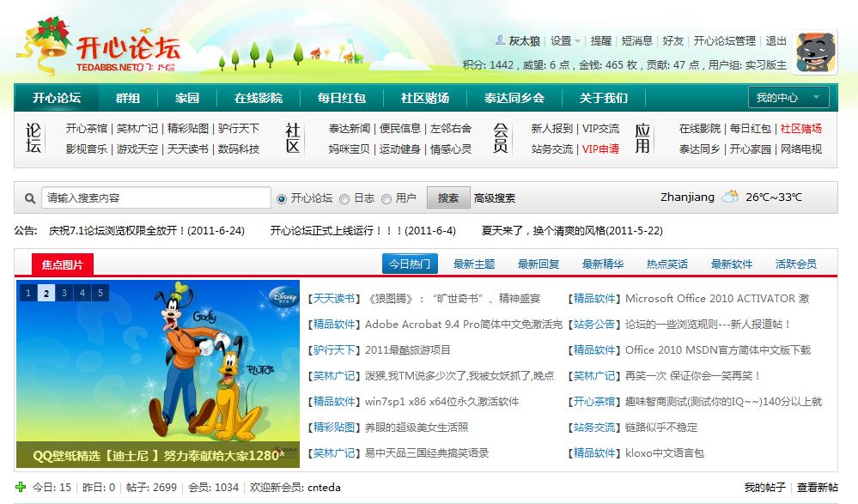The image size is (858, 504).
Task: Open the 开心茶馆 forum link
Action: (x=87, y=128)
